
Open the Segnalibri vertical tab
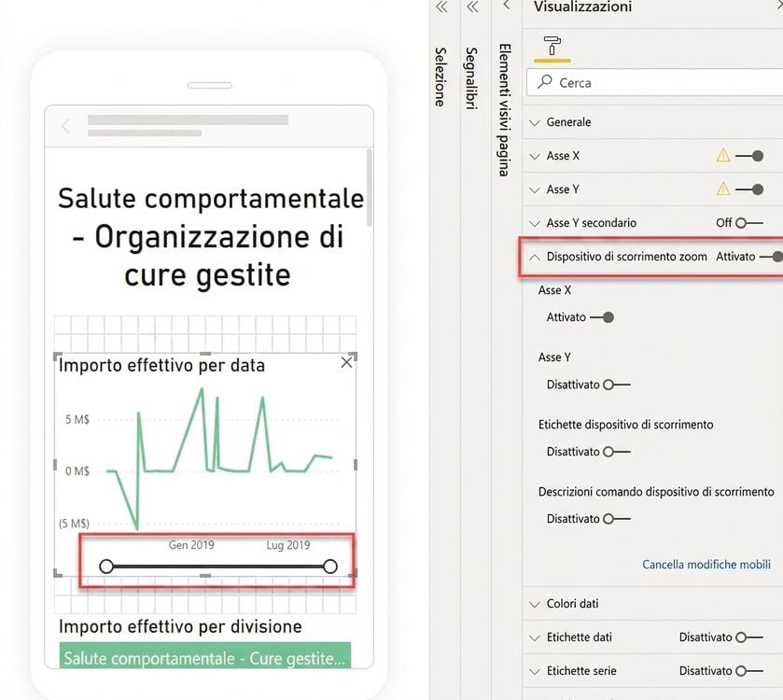pos(471,77)
